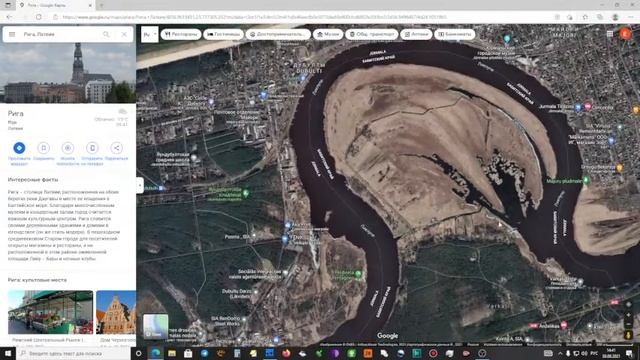640x360 pixels.
Task: Click the Share (Поделиться) icon
Action: [x=116, y=148]
